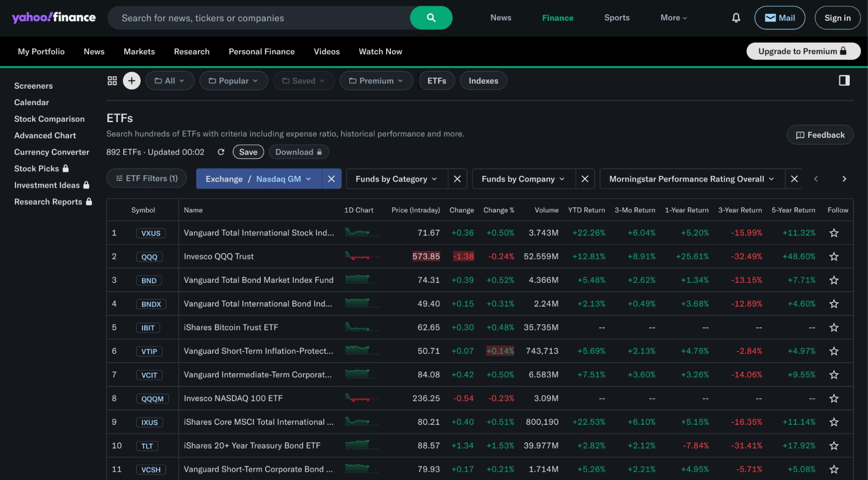Follow BNDX with the star

[834, 304]
